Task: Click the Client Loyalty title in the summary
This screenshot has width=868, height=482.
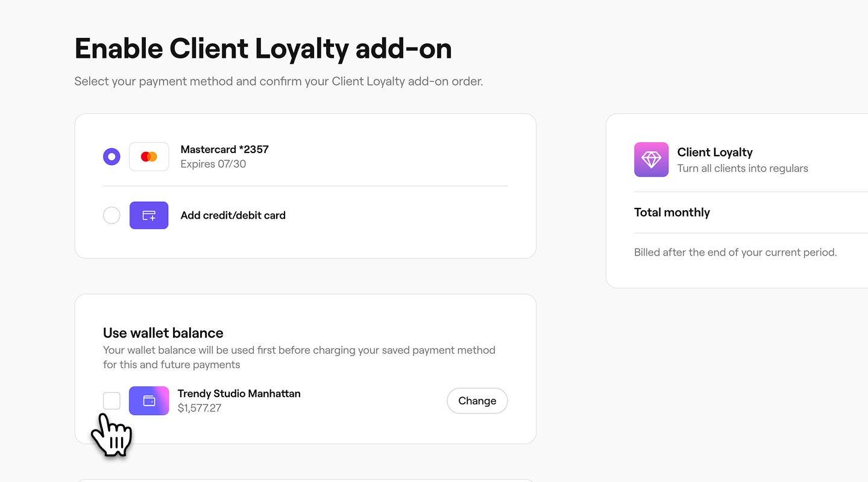Action: pyautogui.click(x=714, y=152)
